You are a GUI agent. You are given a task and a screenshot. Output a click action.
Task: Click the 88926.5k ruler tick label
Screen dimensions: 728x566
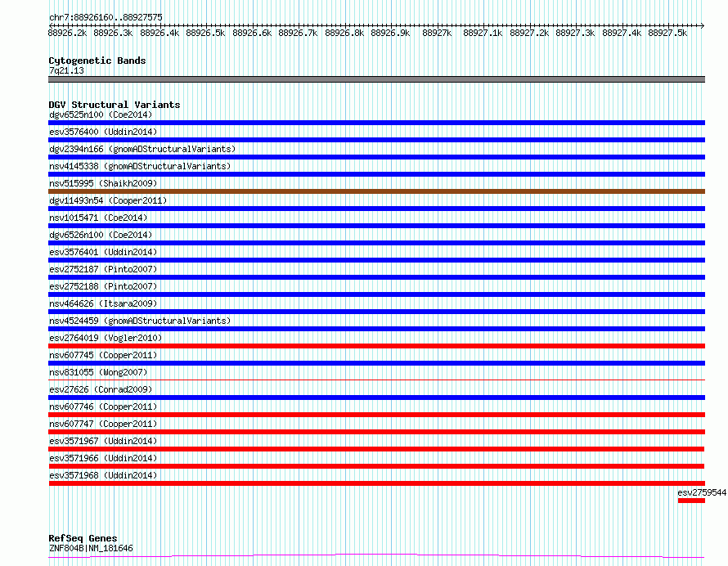pos(205,33)
